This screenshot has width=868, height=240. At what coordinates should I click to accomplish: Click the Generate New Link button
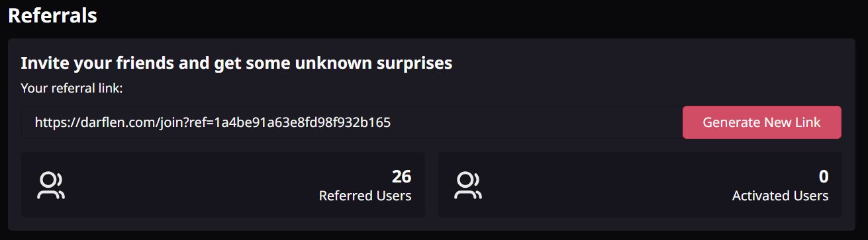(x=761, y=122)
